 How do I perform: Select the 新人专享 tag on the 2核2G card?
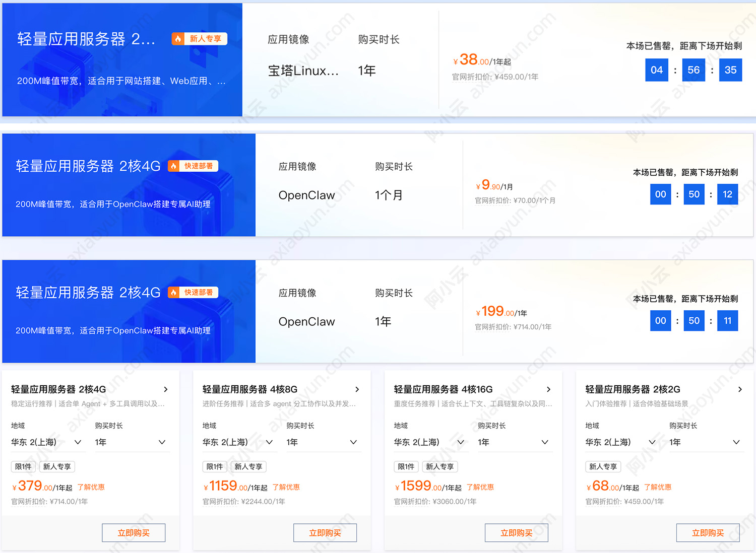[x=603, y=466]
